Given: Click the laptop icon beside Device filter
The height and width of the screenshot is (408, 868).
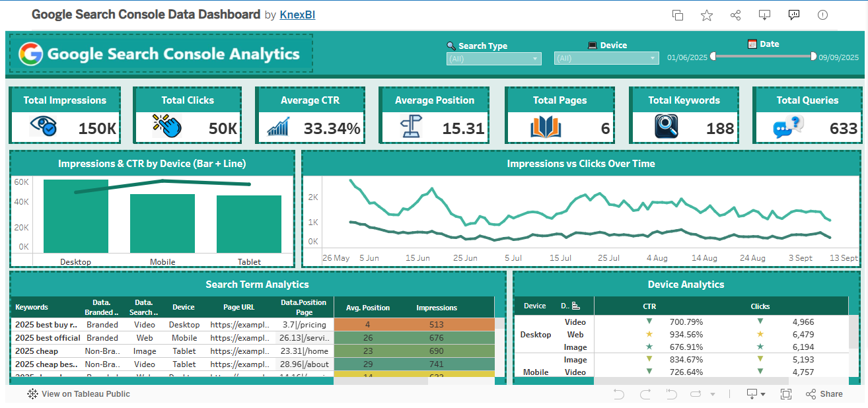Looking at the screenshot, I should [593, 46].
